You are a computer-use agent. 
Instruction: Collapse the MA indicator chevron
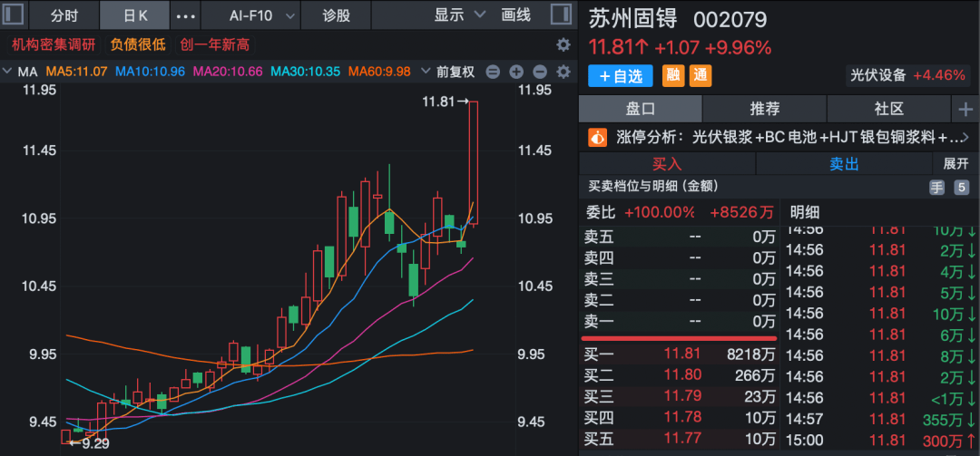click(7, 72)
